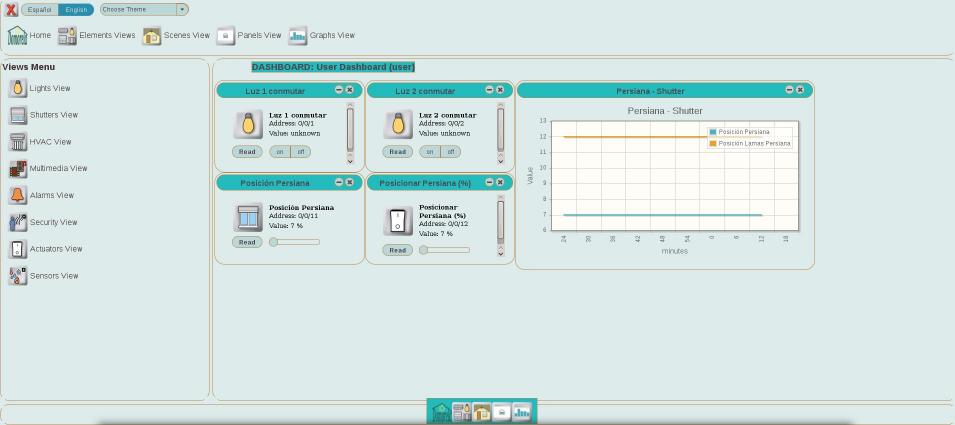Click the window icon in Posición Persiana panel

pos(247,217)
